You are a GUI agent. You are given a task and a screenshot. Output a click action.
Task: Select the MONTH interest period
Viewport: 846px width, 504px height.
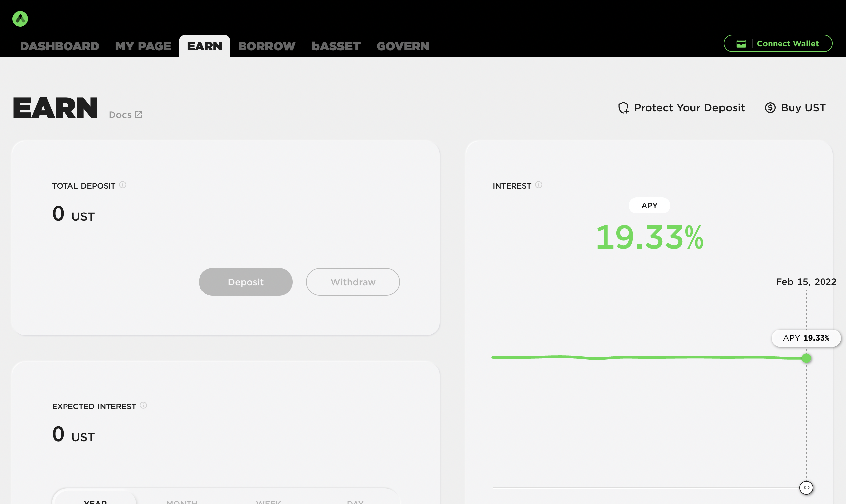click(x=182, y=501)
